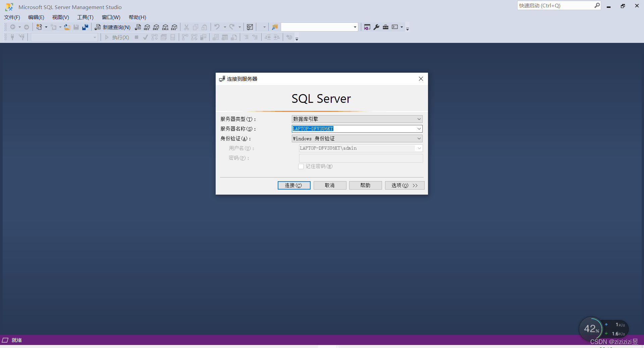This screenshot has width=644, height=348.
Task: Click the Database Engine Query icon
Action: 138,27
